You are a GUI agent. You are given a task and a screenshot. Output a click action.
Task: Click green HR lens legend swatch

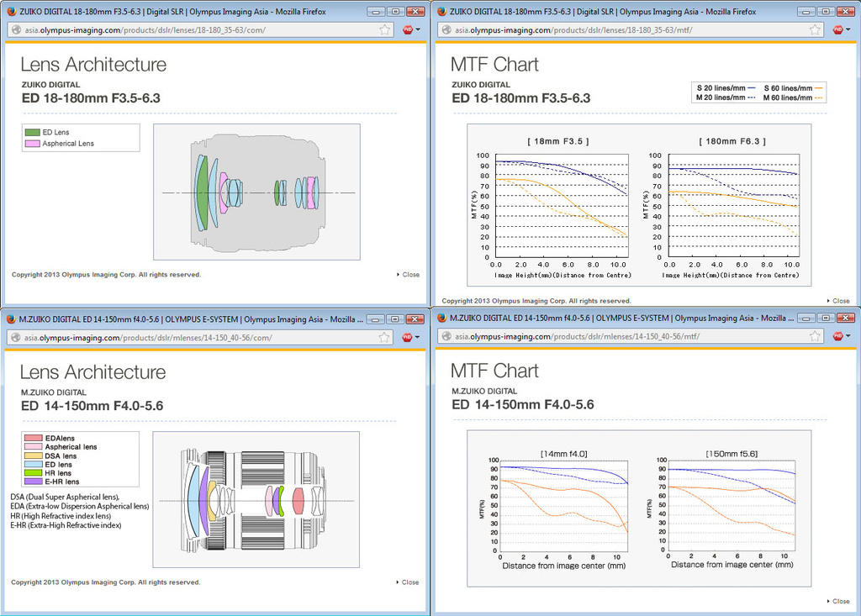click(x=34, y=472)
